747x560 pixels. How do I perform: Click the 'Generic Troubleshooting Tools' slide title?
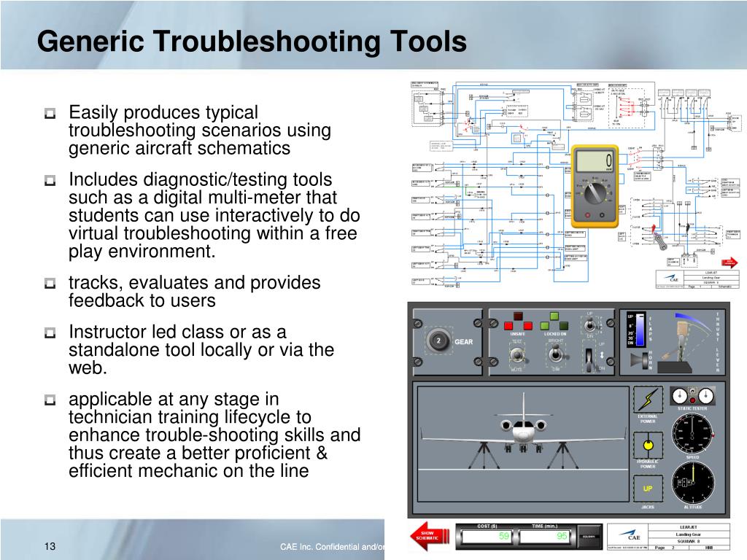coord(252,42)
